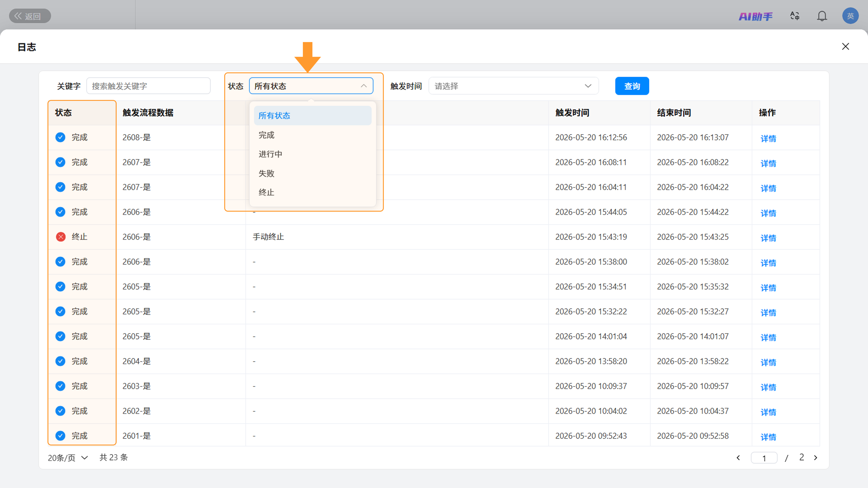Select 终止 option in status dropdown
868x488 pixels.
point(313,192)
